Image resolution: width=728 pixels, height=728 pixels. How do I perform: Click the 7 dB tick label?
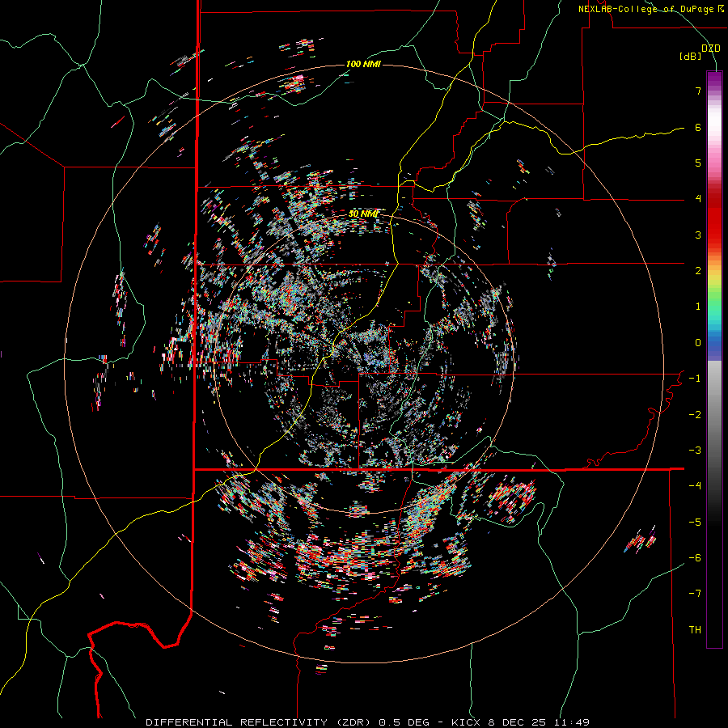click(x=698, y=91)
